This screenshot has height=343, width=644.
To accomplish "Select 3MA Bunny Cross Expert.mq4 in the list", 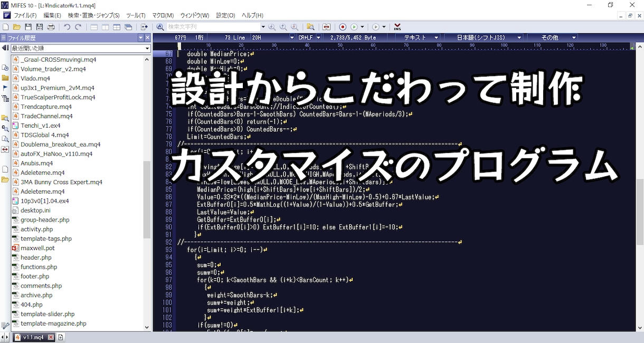I will pyautogui.click(x=61, y=182).
